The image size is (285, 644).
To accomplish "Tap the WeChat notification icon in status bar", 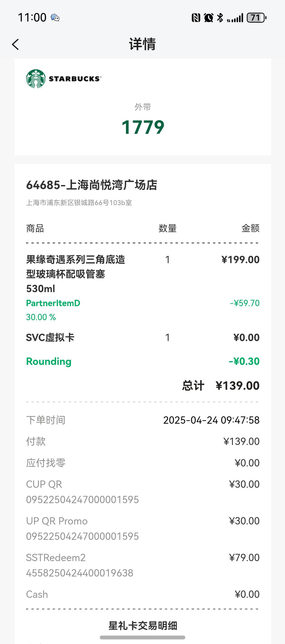I will pyautogui.click(x=55, y=18).
